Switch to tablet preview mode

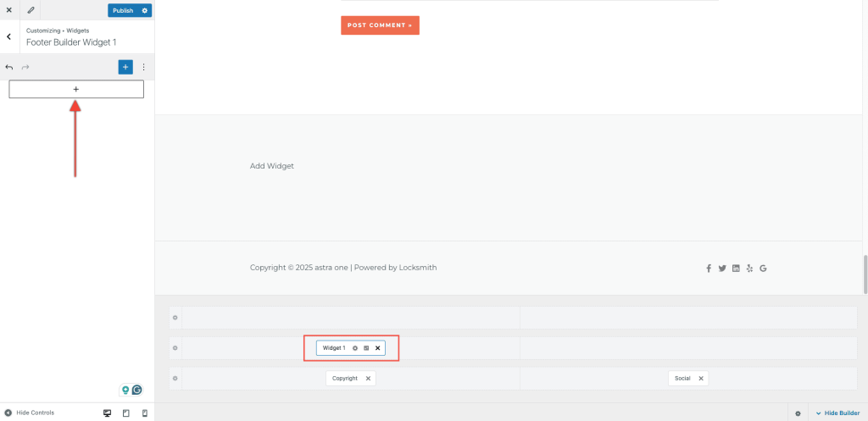tap(125, 413)
